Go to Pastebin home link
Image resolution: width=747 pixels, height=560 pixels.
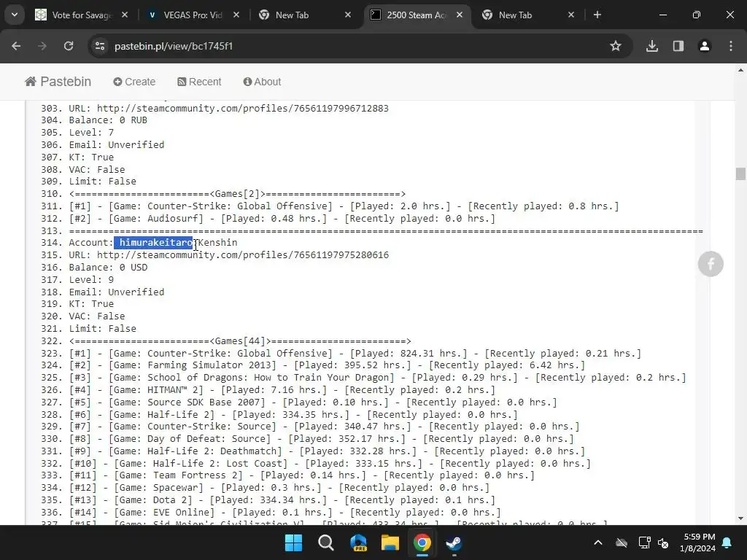click(58, 82)
